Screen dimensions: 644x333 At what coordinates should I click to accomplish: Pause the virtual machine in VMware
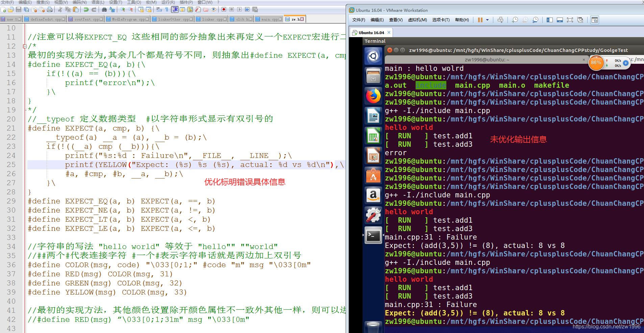(x=480, y=20)
